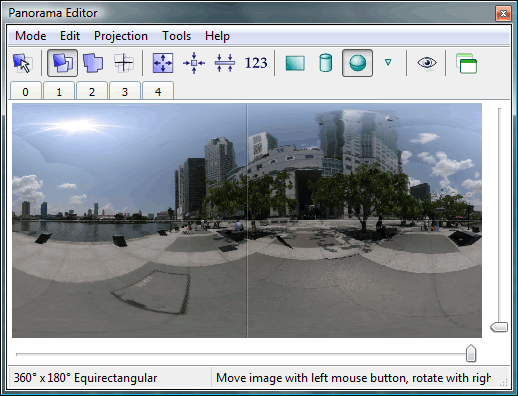Image resolution: width=518 pixels, height=396 pixels.
Task: Click the green windows layout icon
Action: (466, 63)
